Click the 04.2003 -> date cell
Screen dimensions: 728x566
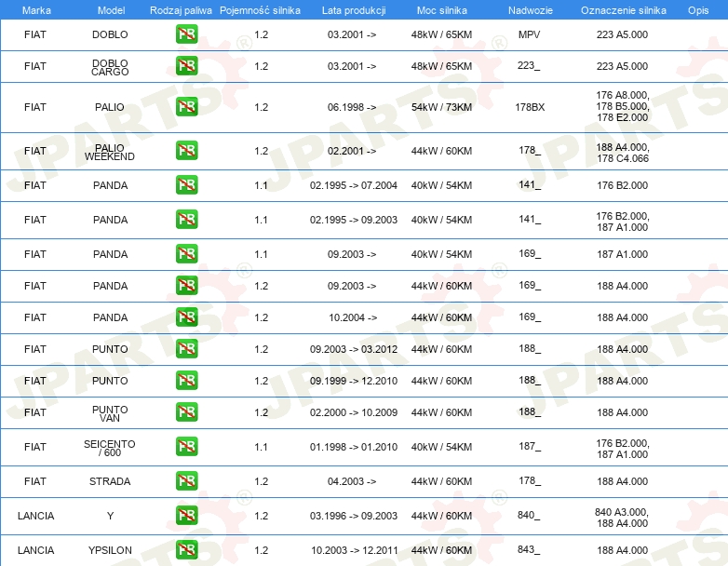tap(352, 481)
